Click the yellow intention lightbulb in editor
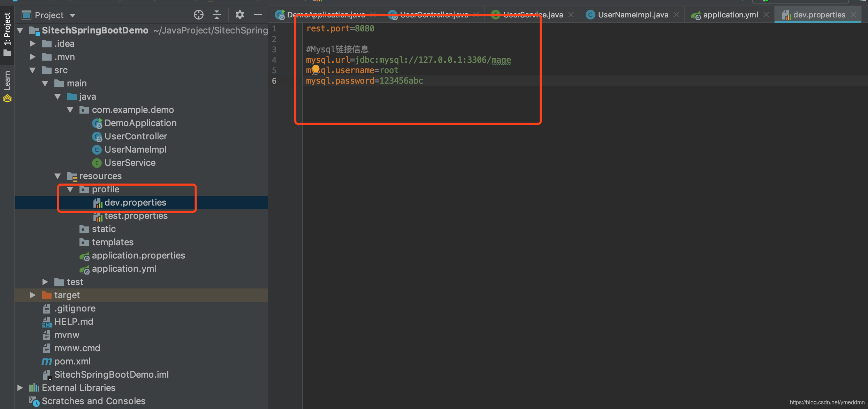The image size is (868, 409). (x=315, y=69)
